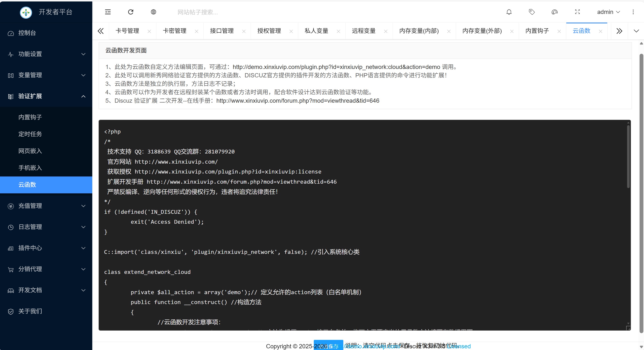The image size is (644, 350).
Task: Open the theme palette settings
Action: point(554,12)
